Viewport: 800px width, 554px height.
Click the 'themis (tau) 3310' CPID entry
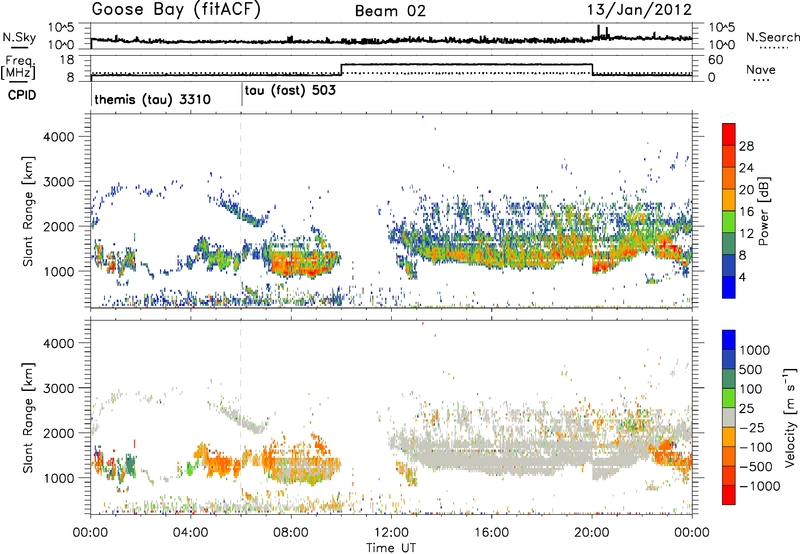[x=153, y=99]
